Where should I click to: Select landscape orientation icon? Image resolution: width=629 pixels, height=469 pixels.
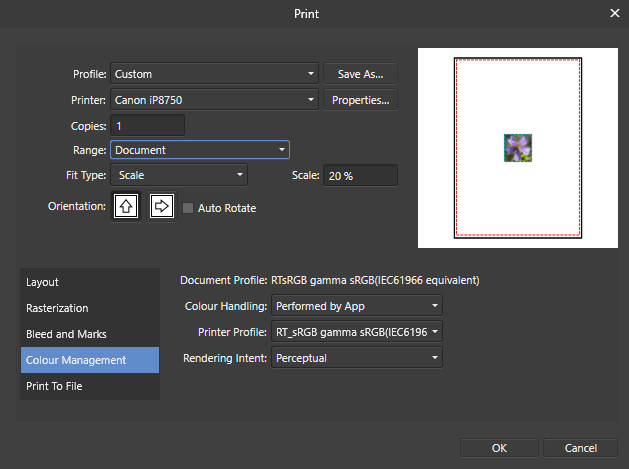(162, 206)
